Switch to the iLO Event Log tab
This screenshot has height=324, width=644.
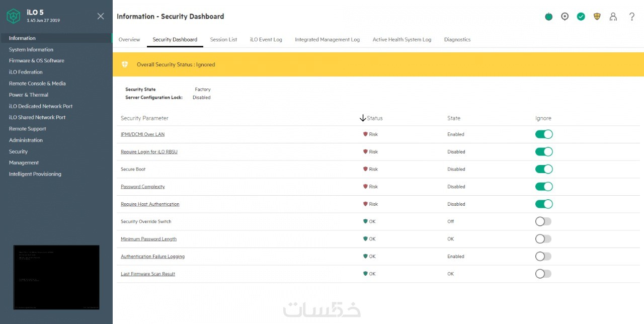click(x=266, y=40)
